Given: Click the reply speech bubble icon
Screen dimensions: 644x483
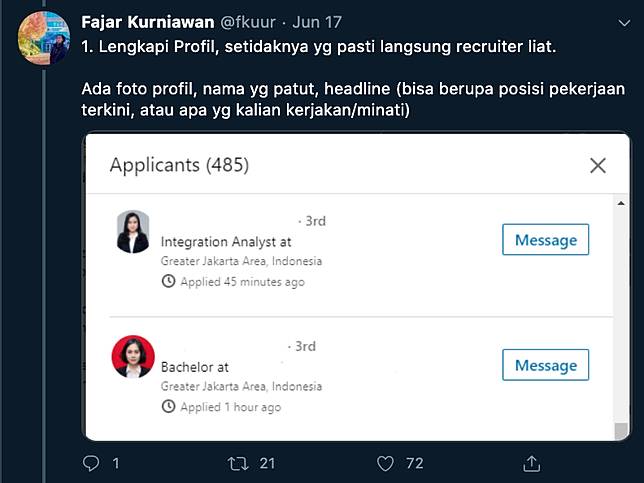Looking at the screenshot, I should [x=91, y=463].
